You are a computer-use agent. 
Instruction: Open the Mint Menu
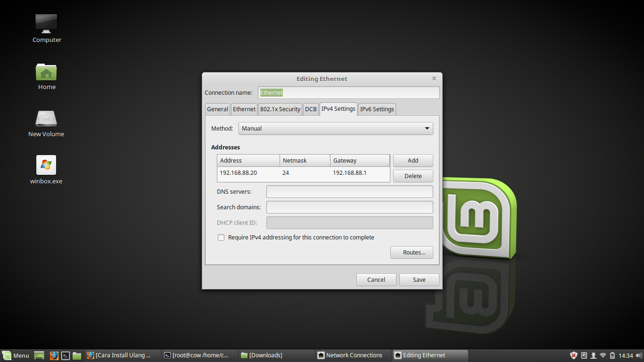[x=16, y=355]
